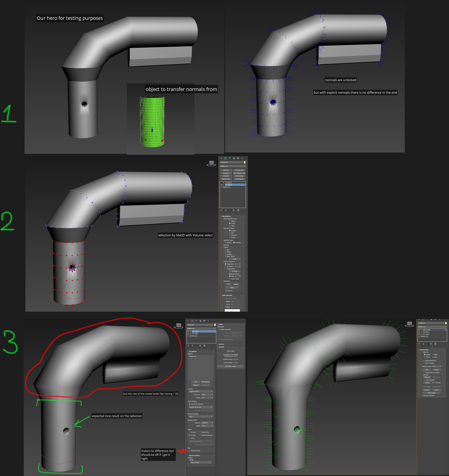Click the Cylinder001 object color swatch
The height and width of the screenshot is (476, 449).
[x=245, y=162]
